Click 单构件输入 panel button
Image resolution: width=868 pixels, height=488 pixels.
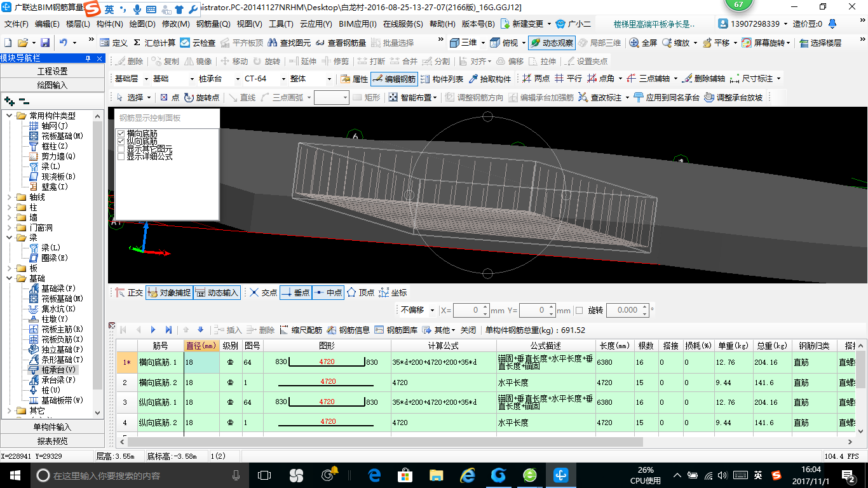[x=52, y=427]
